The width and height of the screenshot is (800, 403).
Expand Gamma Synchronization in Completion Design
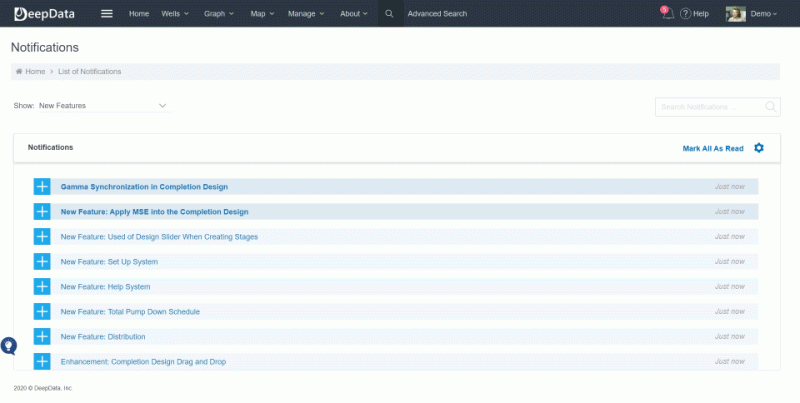pyautogui.click(x=42, y=187)
